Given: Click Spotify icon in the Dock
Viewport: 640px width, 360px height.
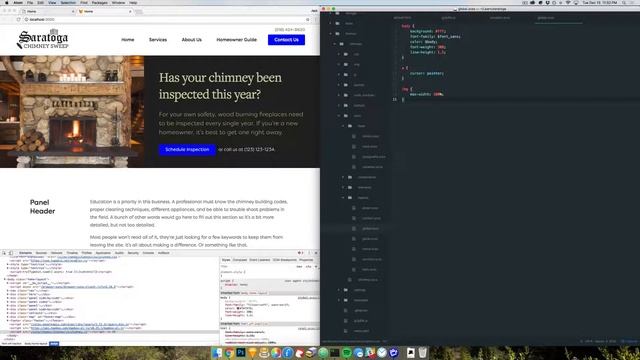Looking at the screenshot, I should [347, 353].
